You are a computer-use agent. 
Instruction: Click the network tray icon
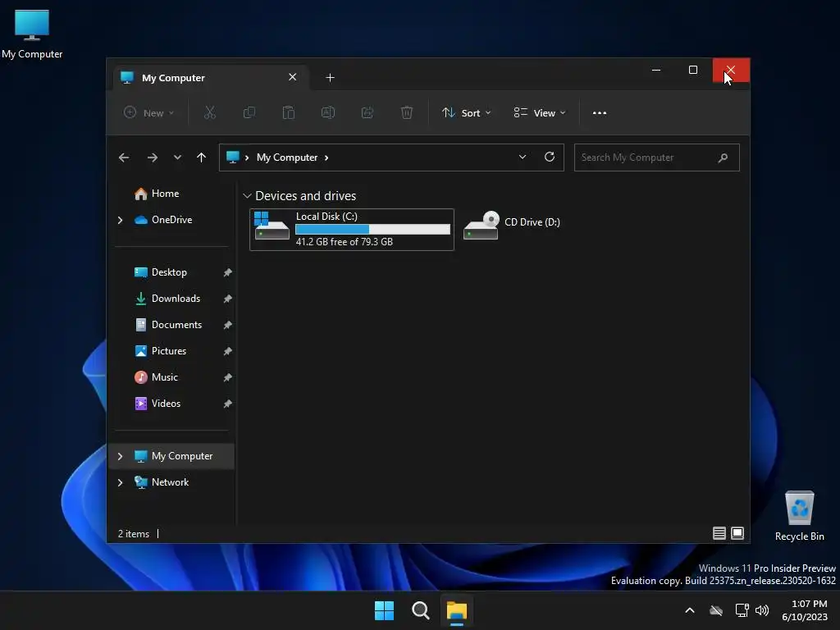742,610
